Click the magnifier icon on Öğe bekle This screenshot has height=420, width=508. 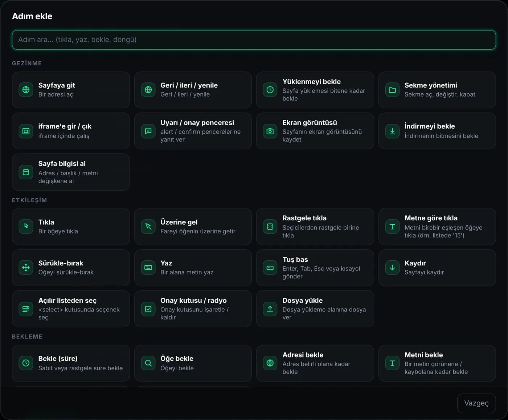pyautogui.click(x=148, y=363)
